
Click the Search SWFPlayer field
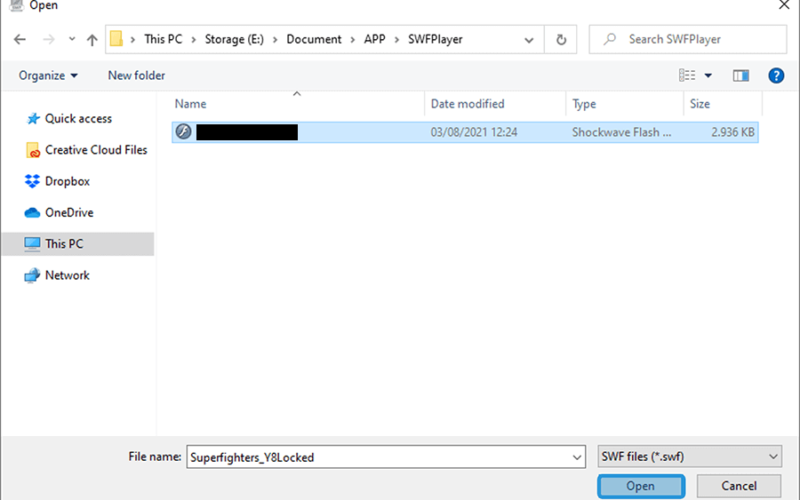coord(688,39)
